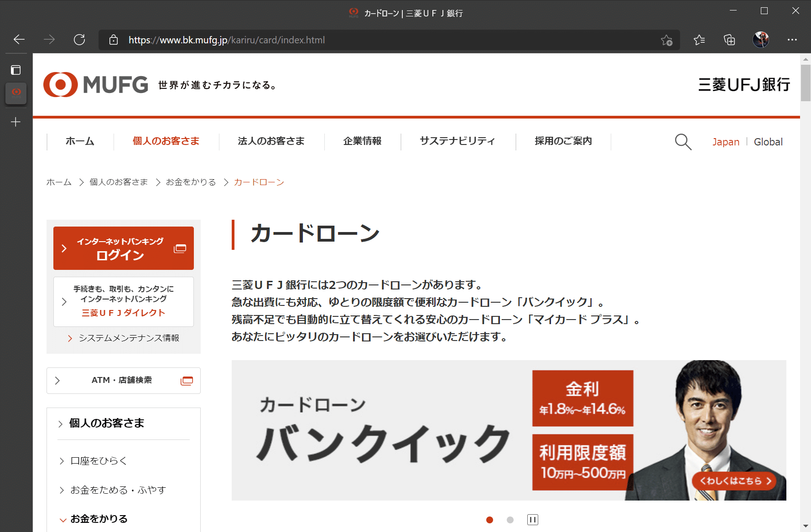The height and width of the screenshot is (532, 811).
Task: Click chevron beside お金をためる・ふやす
Action: click(x=62, y=490)
